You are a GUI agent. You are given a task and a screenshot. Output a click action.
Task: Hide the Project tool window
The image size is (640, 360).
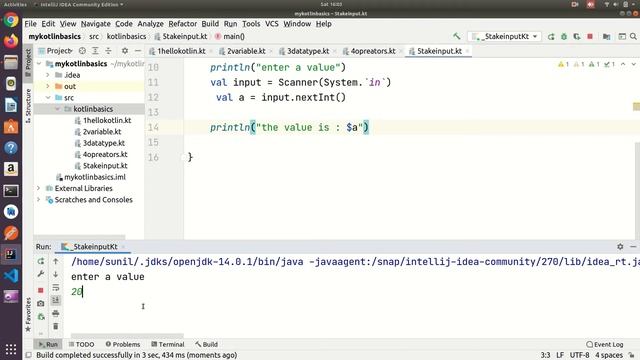138,51
